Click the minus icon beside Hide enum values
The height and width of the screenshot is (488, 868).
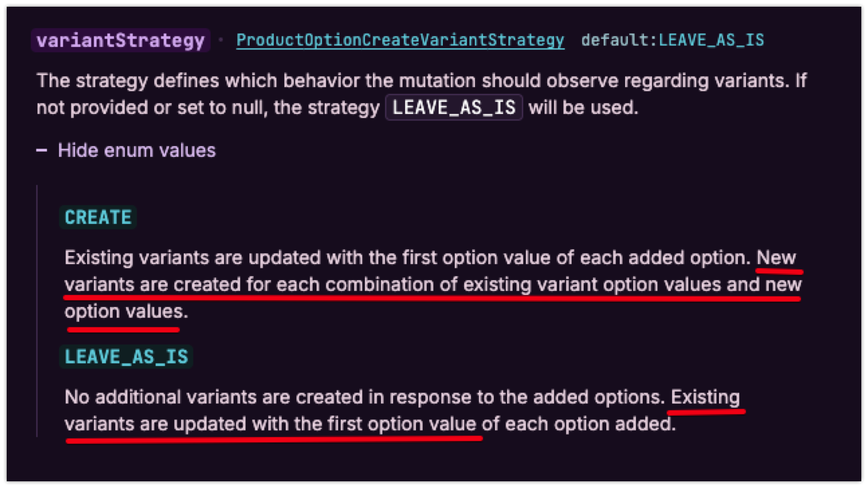[x=42, y=150]
